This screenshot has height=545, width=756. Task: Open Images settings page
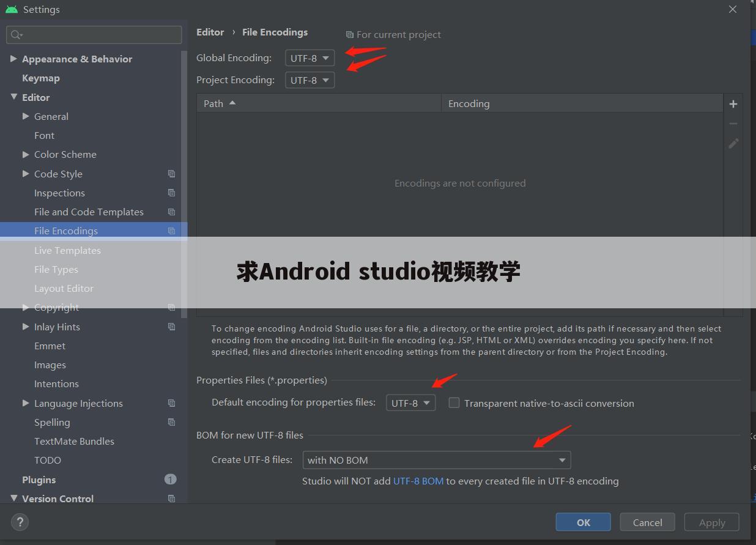50,365
